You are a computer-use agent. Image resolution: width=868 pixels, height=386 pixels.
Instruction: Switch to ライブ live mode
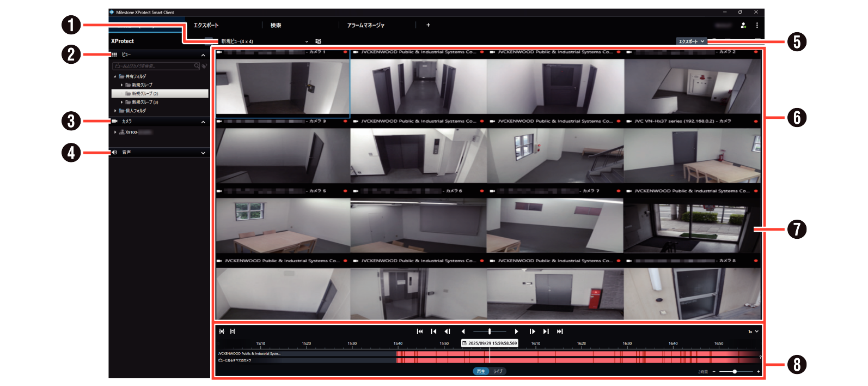(498, 371)
